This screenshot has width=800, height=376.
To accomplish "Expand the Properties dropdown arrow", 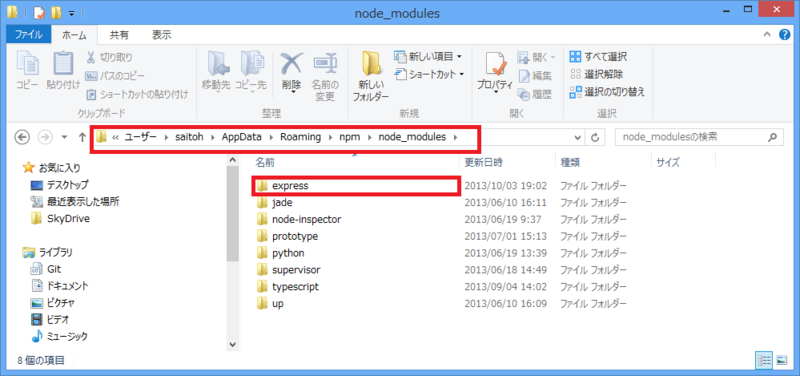I will (x=495, y=93).
